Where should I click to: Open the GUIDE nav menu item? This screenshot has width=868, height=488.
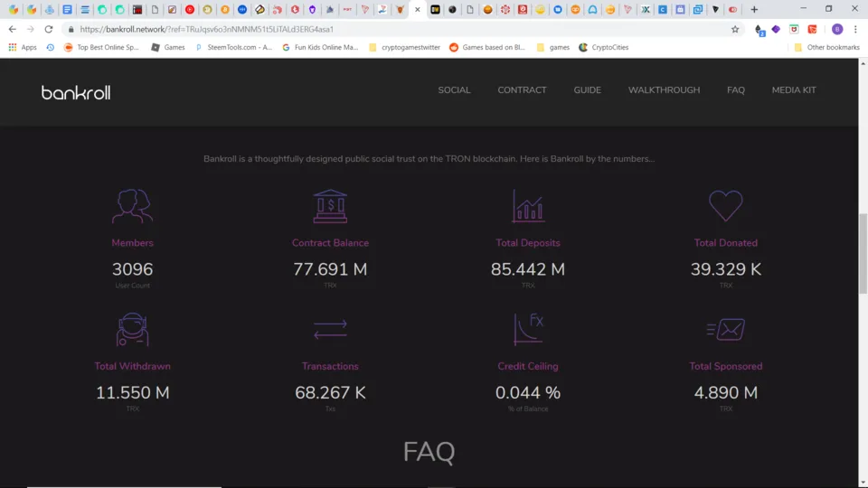588,90
